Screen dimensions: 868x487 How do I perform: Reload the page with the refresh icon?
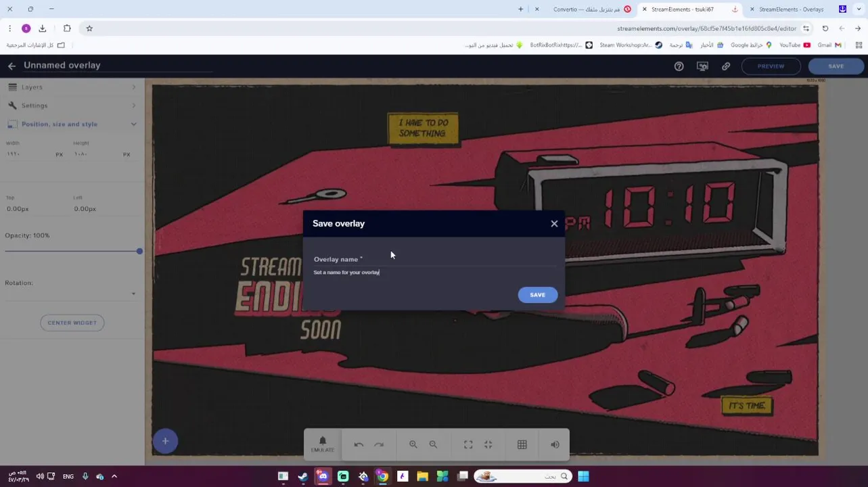pyautogui.click(x=825, y=28)
